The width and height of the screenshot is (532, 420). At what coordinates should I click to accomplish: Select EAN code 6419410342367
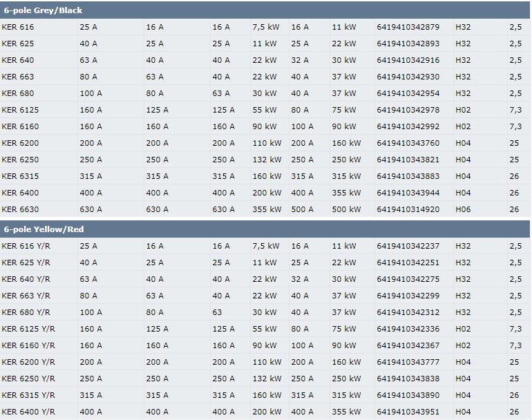(408, 345)
